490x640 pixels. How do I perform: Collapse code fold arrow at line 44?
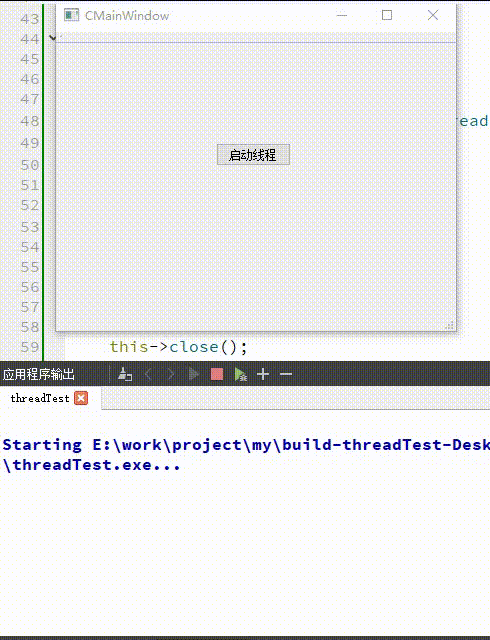(x=52, y=38)
